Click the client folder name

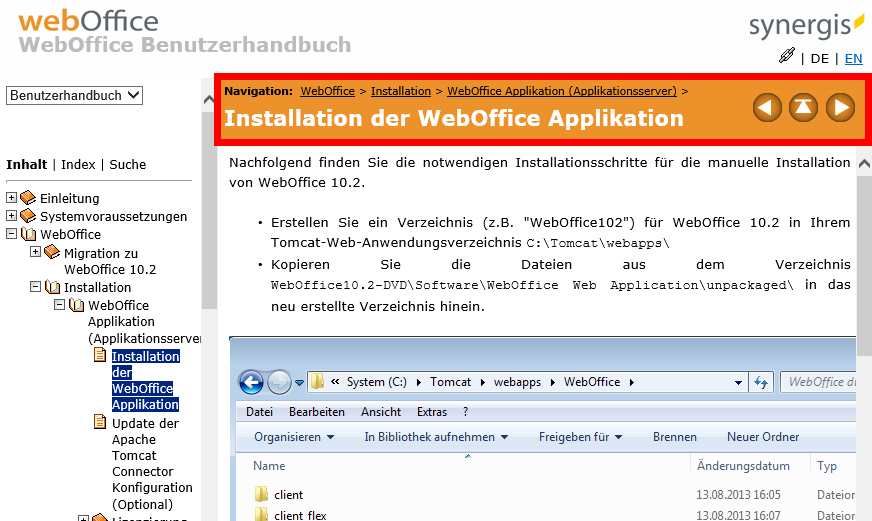(x=289, y=495)
